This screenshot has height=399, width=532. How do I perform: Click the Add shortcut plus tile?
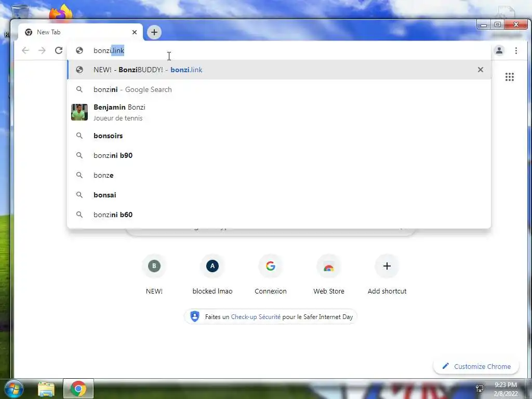(387, 274)
